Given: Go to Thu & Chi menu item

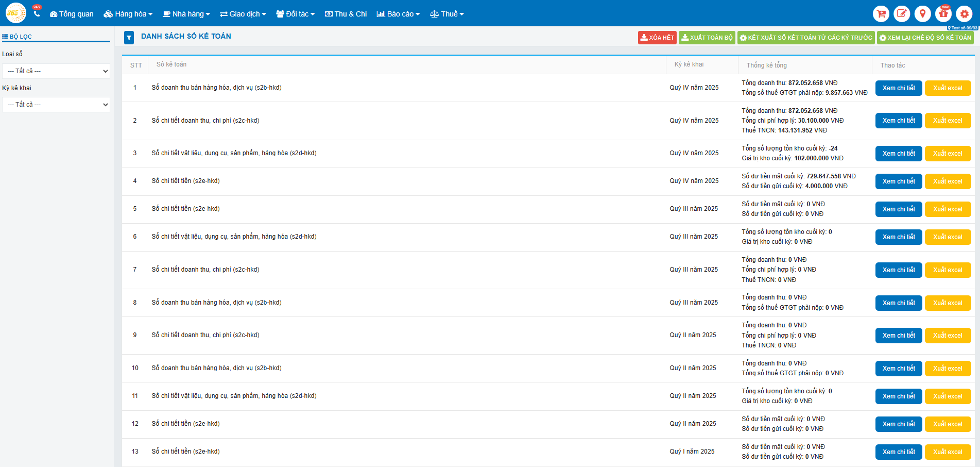Looking at the screenshot, I should 346,14.
